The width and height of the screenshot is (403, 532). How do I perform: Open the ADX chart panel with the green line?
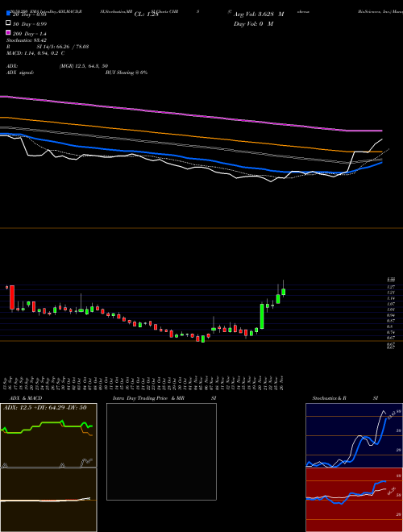click(48, 435)
